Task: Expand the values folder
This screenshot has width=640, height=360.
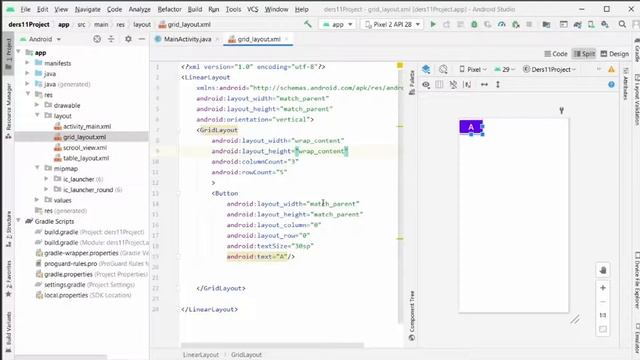Action: tap(37, 200)
